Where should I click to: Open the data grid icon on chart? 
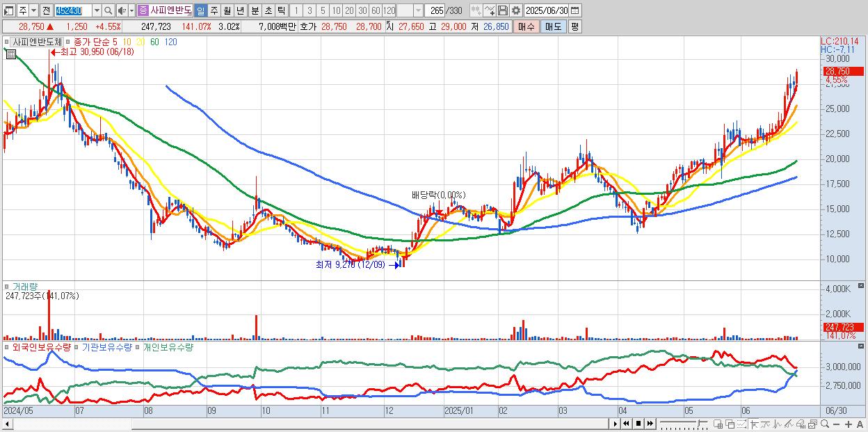(x=10, y=54)
